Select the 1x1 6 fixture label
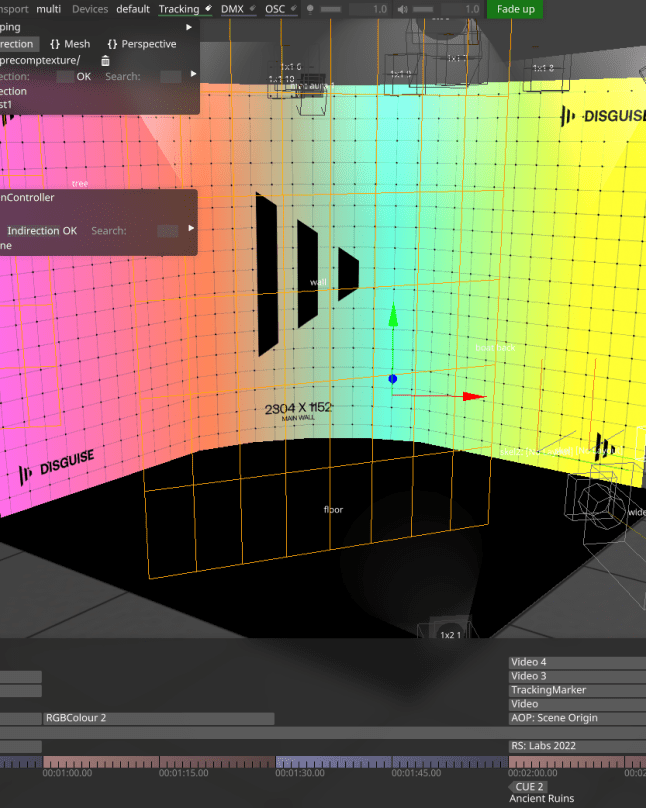The image size is (646, 808). tap(291, 66)
